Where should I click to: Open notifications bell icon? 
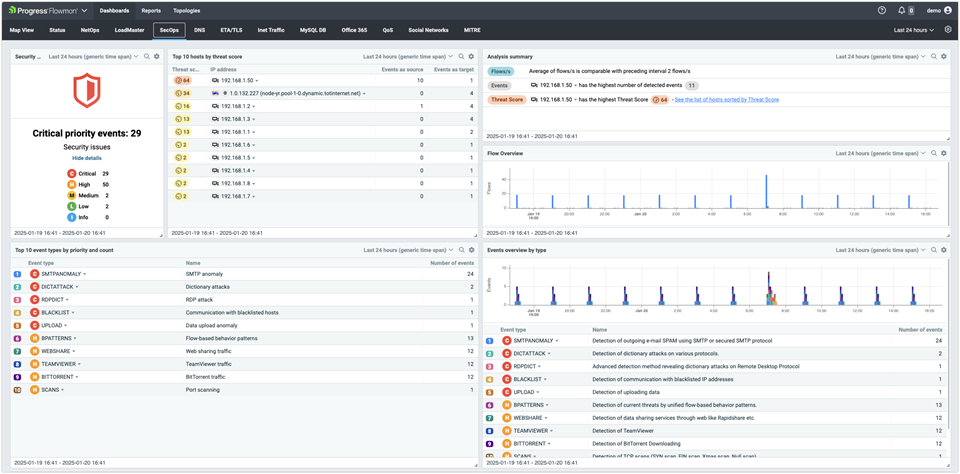904,10
